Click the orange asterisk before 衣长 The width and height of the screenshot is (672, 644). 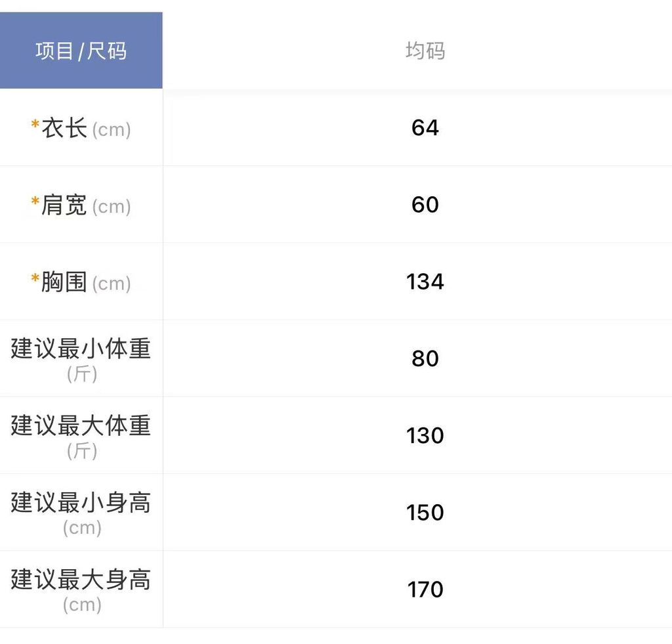[35, 125]
